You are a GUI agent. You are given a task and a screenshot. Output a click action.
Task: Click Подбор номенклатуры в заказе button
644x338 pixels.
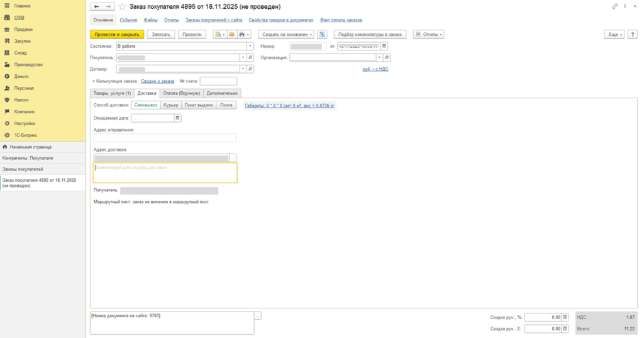pyautogui.click(x=370, y=35)
